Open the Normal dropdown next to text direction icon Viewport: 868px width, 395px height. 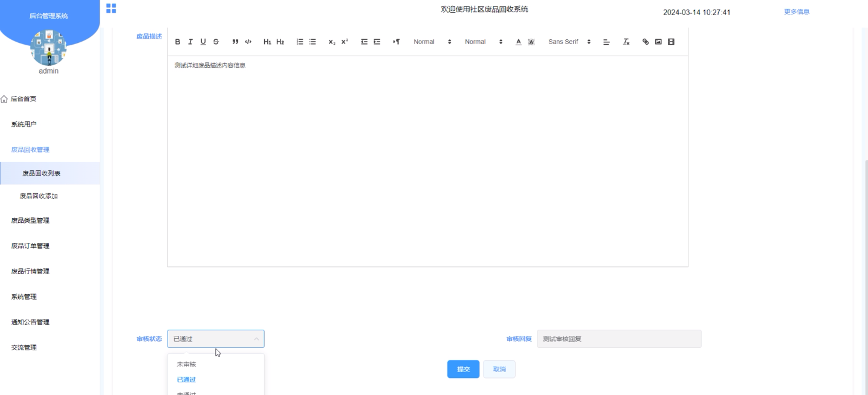pos(432,42)
